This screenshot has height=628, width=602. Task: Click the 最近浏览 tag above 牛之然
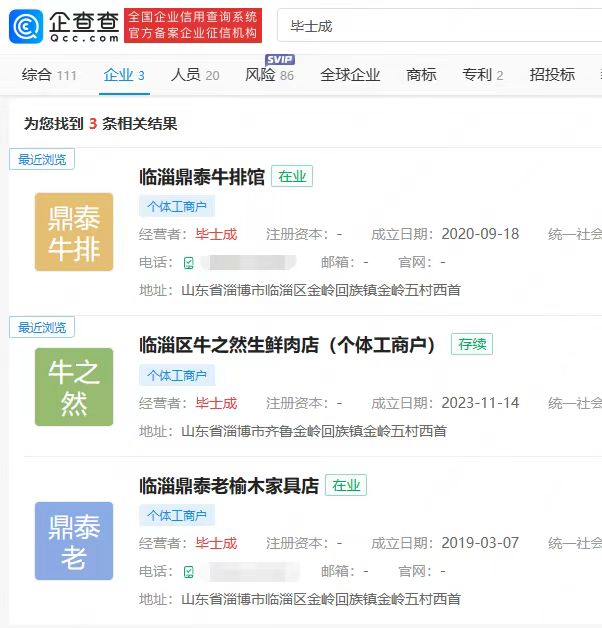pyautogui.click(x=42, y=327)
